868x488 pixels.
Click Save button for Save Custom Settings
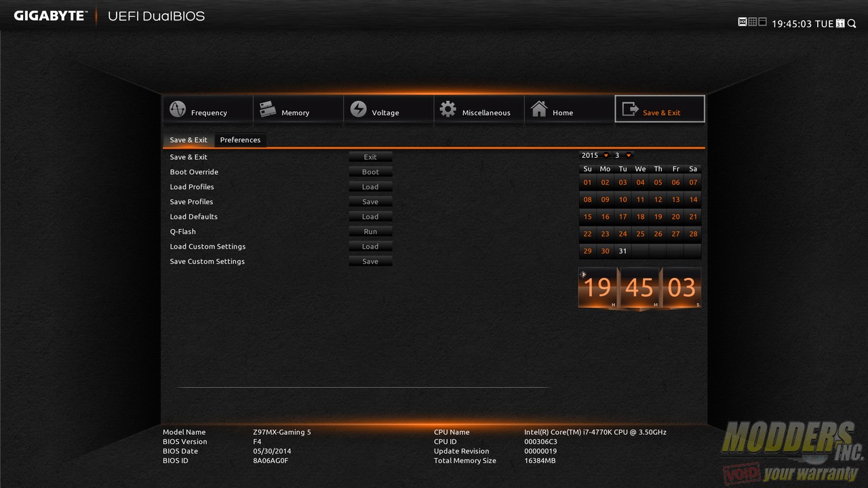(x=370, y=262)
